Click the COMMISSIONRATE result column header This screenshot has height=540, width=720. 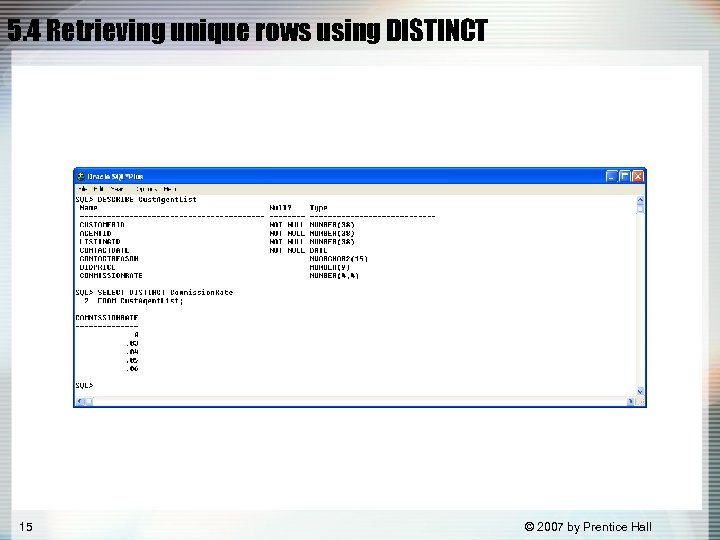[107, 318]
